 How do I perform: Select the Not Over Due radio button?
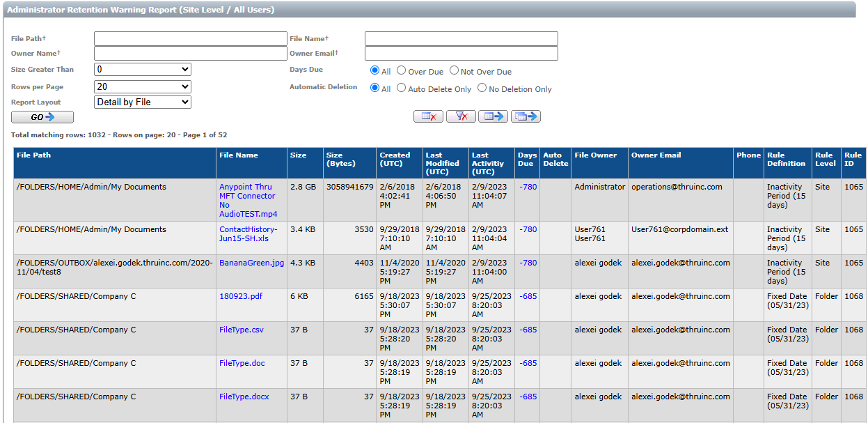[x=454, y=70]
